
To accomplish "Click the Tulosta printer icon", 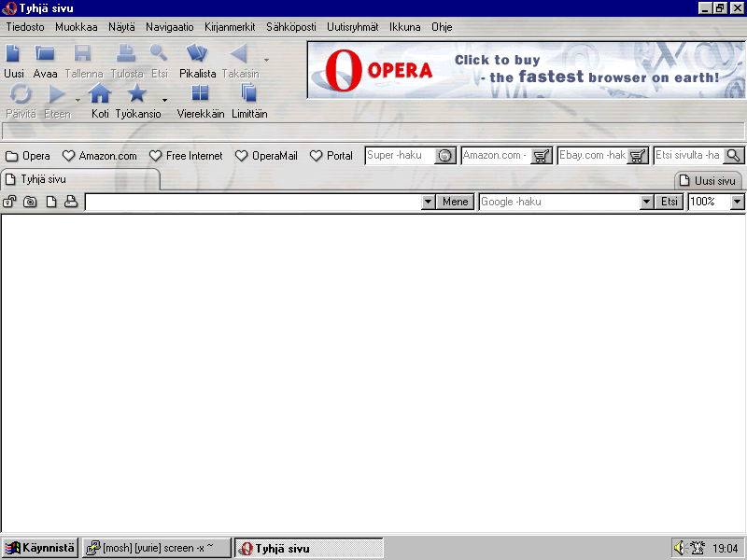I will pos(126,53).
